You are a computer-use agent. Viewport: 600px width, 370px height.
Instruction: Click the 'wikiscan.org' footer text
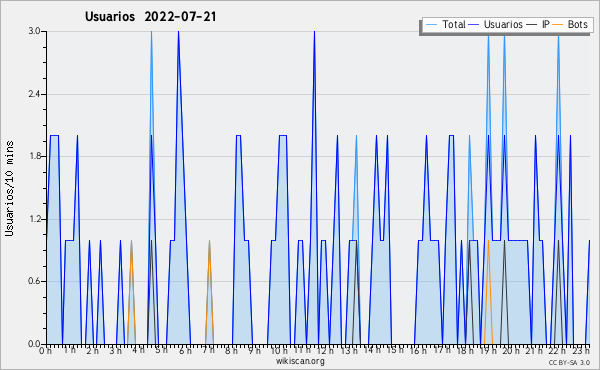click(x=300, y=361)
